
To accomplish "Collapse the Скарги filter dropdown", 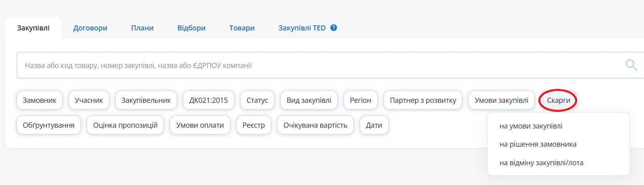I will 559,100.
